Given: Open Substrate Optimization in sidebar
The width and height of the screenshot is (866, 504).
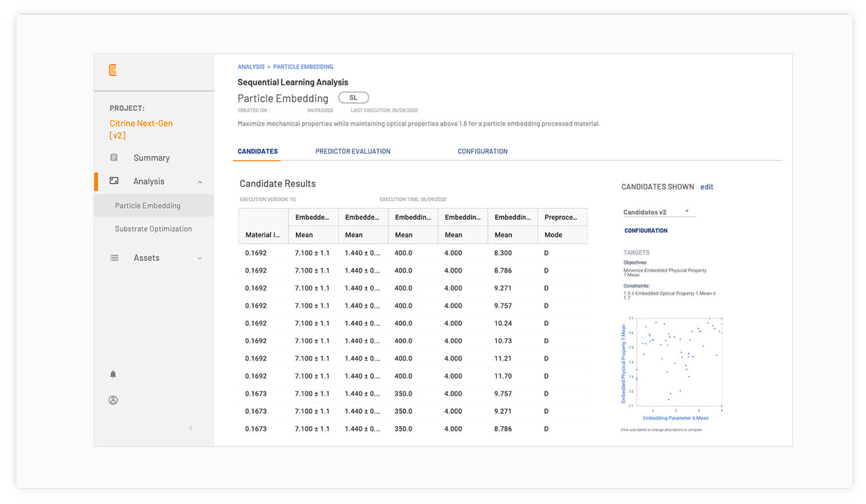Looking at the screenshot, I should (x=153, y=229).
